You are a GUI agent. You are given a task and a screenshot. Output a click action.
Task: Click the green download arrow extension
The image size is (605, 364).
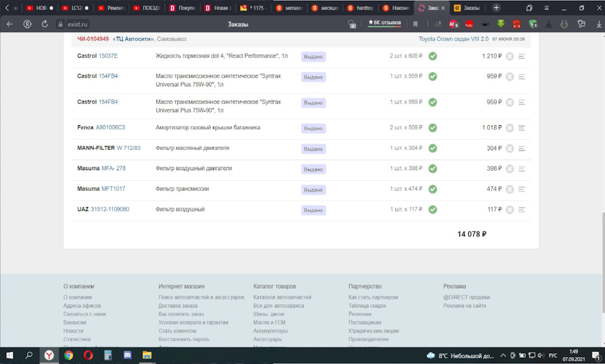pos(500,23)
